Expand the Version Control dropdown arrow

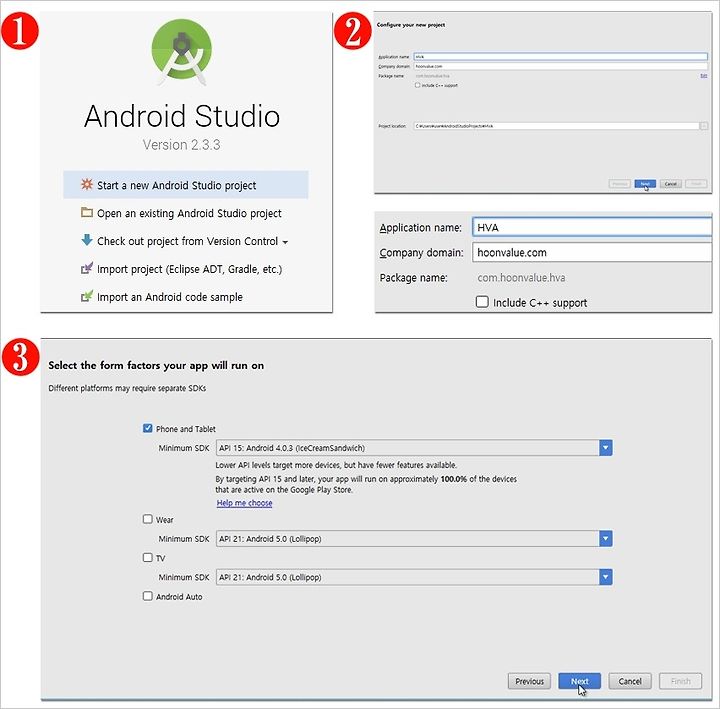(x=285, y=242)
